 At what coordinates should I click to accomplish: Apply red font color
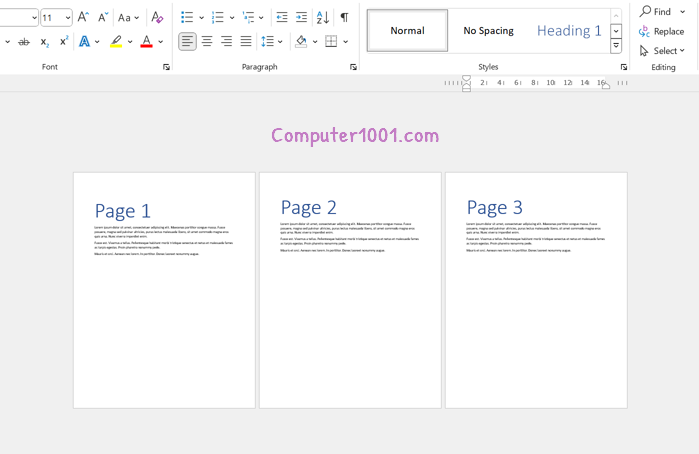146,41
